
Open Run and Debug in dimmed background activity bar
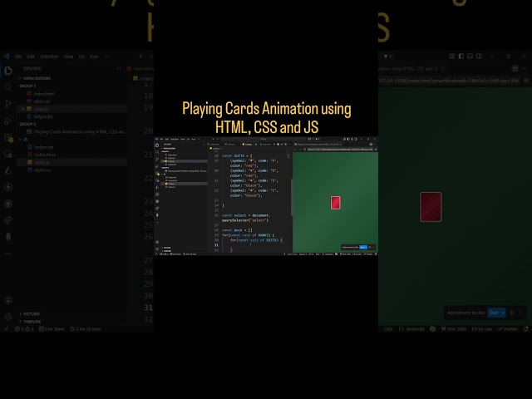(8, 121)
